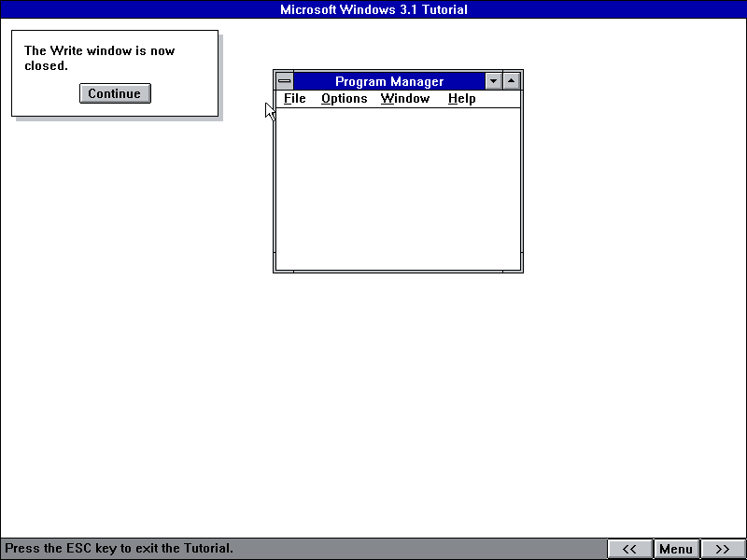Open the File menu in Program Manager
747x560 pixels.
coord(294,99)
